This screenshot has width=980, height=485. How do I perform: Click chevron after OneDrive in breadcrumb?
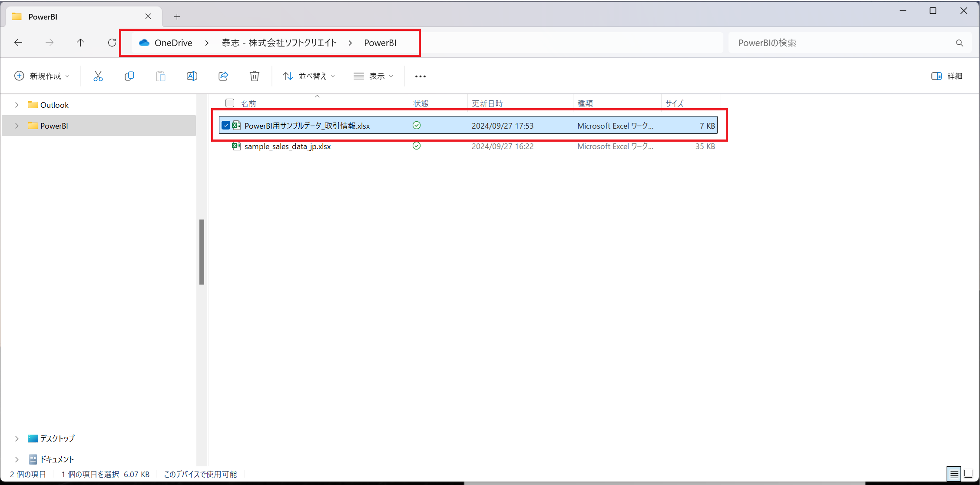207,43
